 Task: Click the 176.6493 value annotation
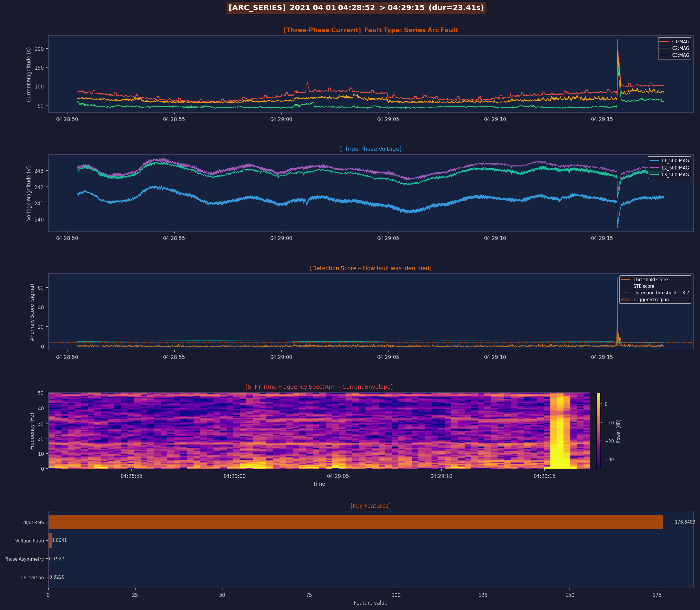[685, 522]
